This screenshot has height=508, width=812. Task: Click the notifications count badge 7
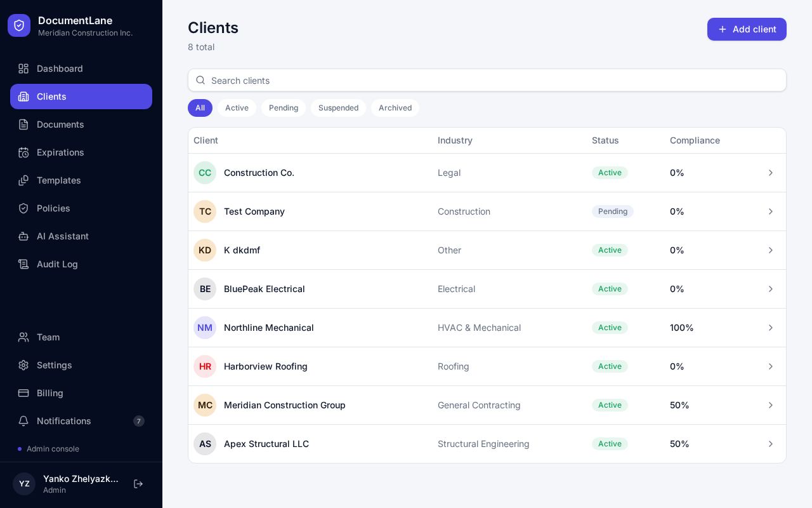coord(139,421)
